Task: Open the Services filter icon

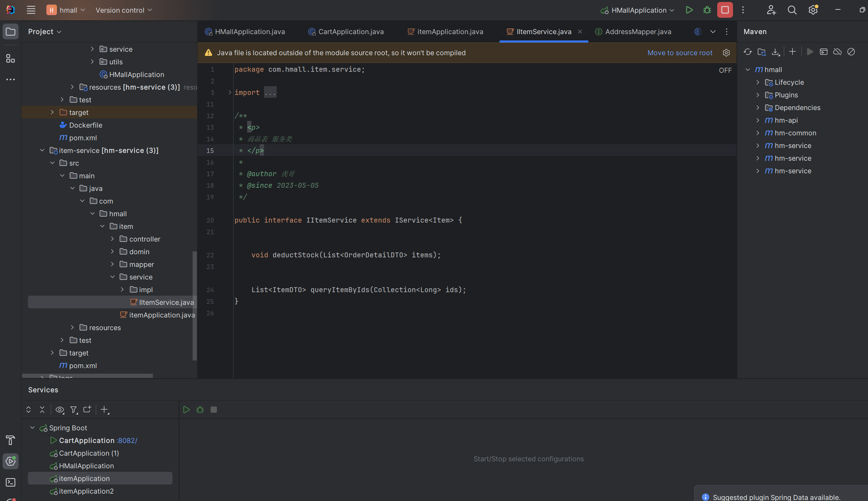Action: [73, 410]
